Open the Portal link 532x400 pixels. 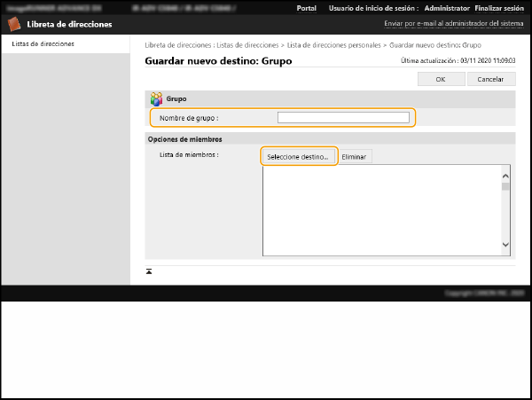[x=306, y=7]
